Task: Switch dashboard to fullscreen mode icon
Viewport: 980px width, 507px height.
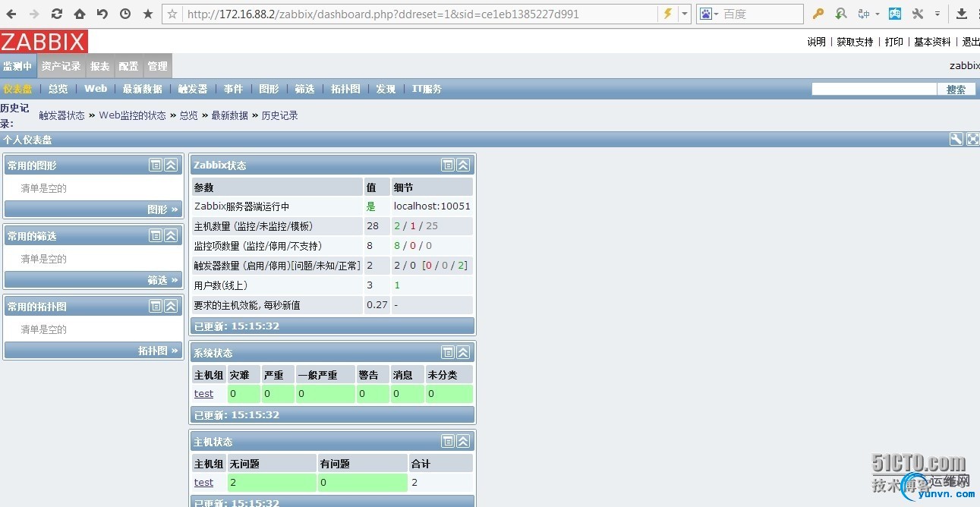Action: 972,139
